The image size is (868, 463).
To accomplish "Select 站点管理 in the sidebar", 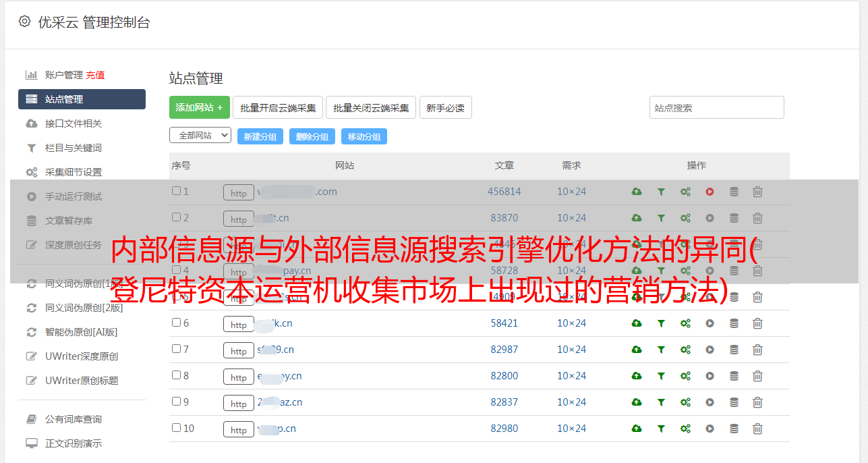I will click(82, 99).
